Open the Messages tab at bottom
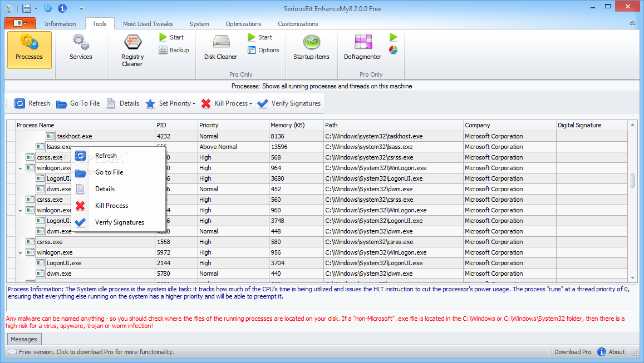Viewport: 644px width, 363px height. 24,339
